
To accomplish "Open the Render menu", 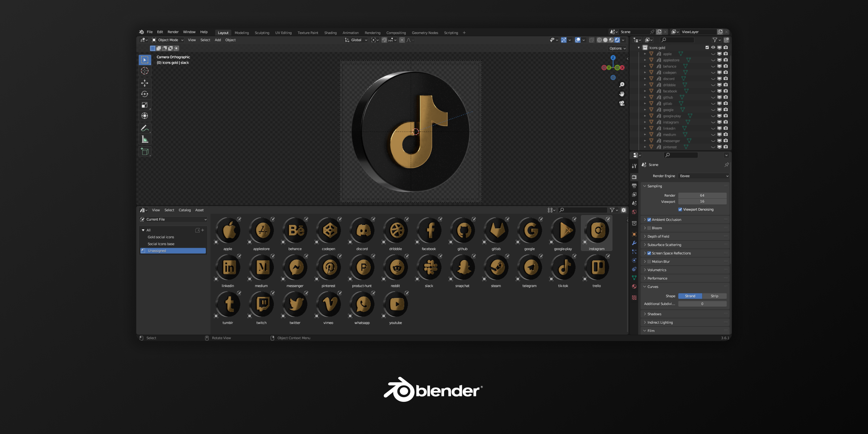I will [173, 32].
